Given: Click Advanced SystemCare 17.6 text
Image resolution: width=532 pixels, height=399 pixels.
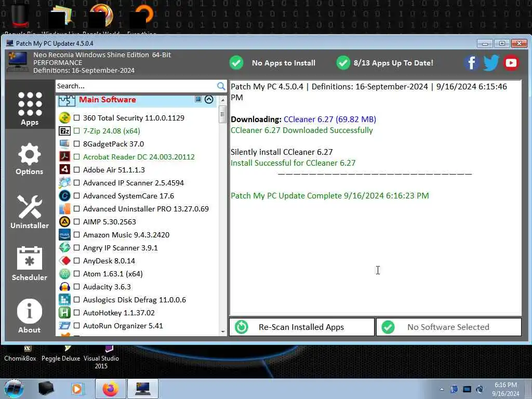Looking at the screenshot, I should pos(129,196).
